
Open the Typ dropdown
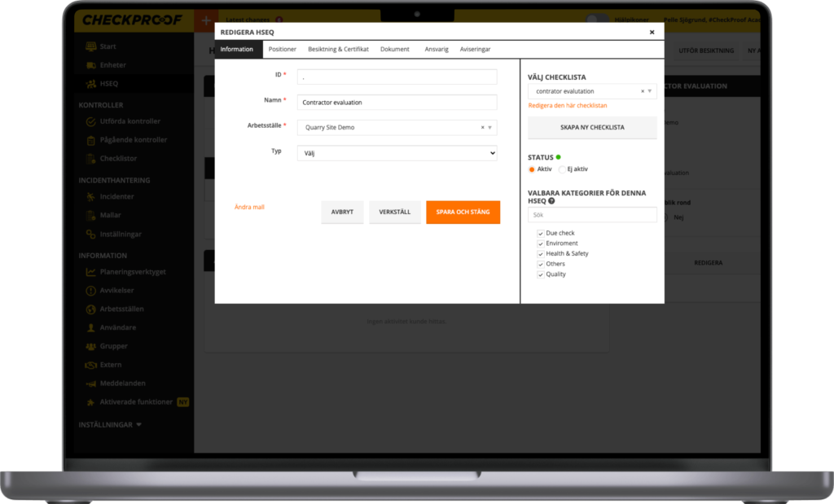pyautogui.click(x=397, y=153)
